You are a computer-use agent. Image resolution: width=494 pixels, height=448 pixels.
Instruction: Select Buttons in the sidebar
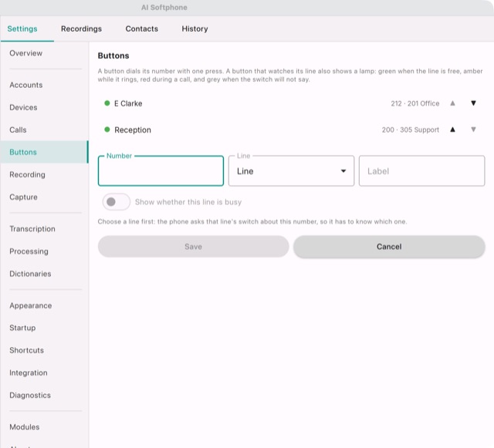click(x=45, y=152)
